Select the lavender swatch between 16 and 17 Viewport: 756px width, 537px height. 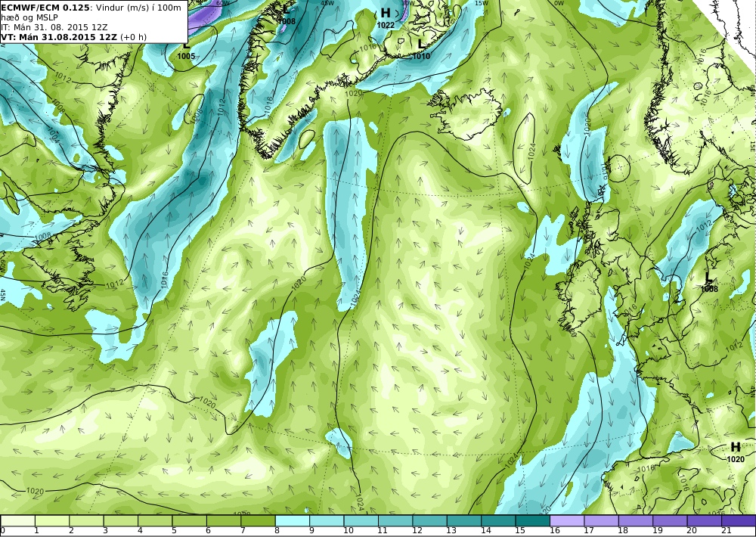[567, 520]
